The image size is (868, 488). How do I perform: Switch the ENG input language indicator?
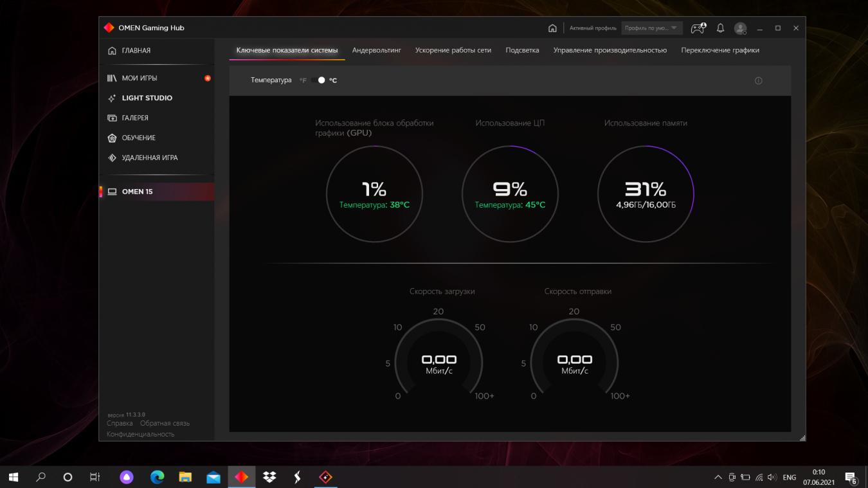pyautogui.click(x=790, y=478)
